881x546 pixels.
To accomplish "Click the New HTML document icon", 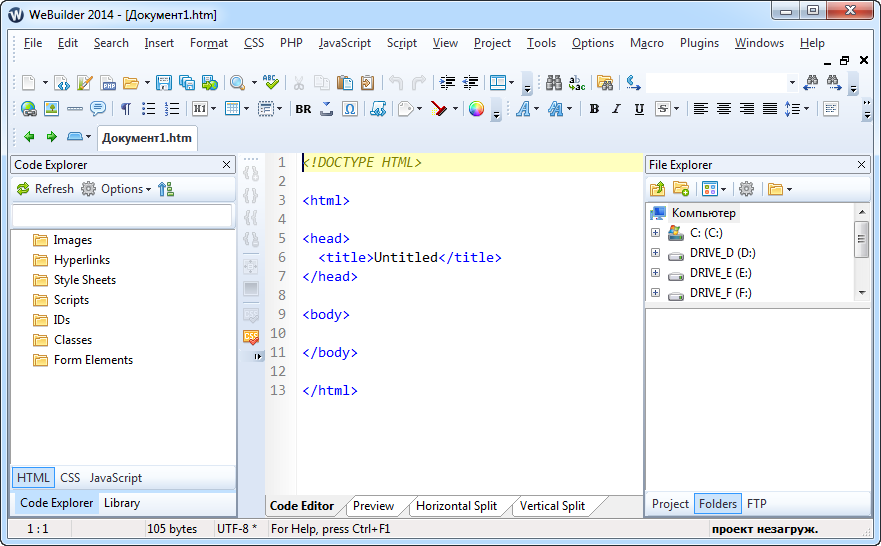I will point(62,83).
